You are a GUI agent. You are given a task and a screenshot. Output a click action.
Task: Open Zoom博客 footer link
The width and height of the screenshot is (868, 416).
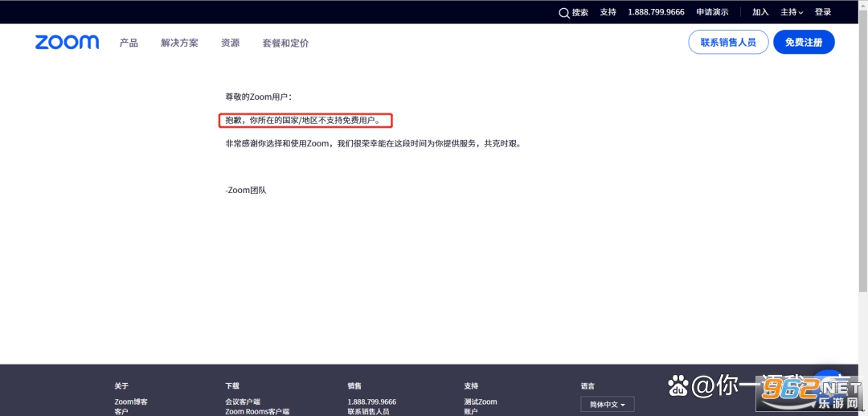point(131,402)
